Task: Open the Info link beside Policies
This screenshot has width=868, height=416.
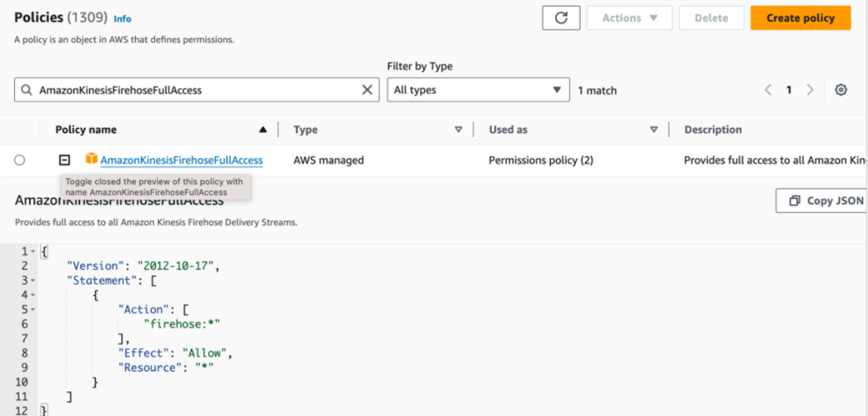Action: tap(122, 19)
